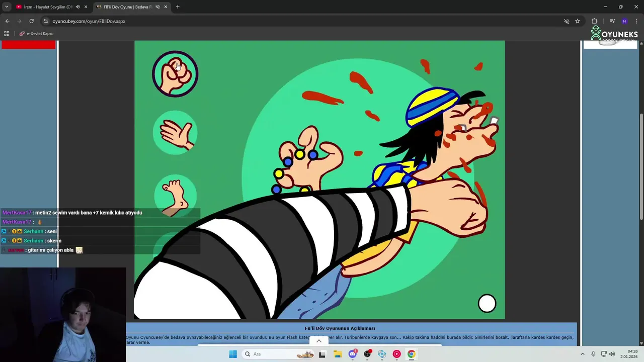Open the Chrome three-dot menu
This screenshot has width=644, height=362.
pos(636,21)
